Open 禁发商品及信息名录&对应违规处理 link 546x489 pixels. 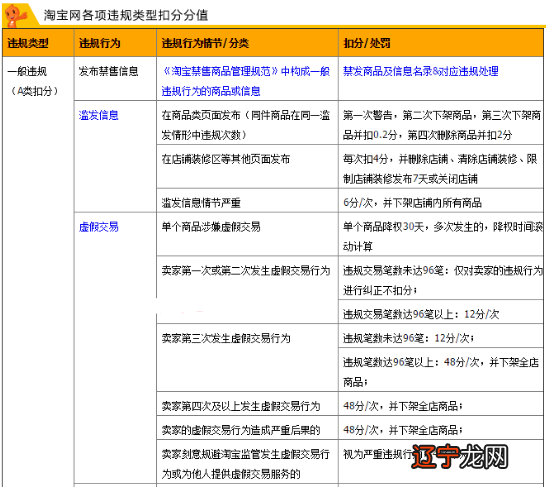click(x=421, y=71)
